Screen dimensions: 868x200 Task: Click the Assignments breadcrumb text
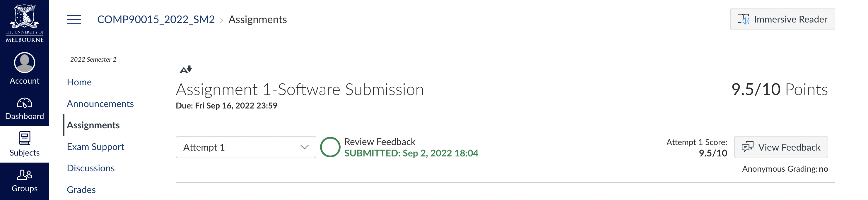[x=257, y=20]
